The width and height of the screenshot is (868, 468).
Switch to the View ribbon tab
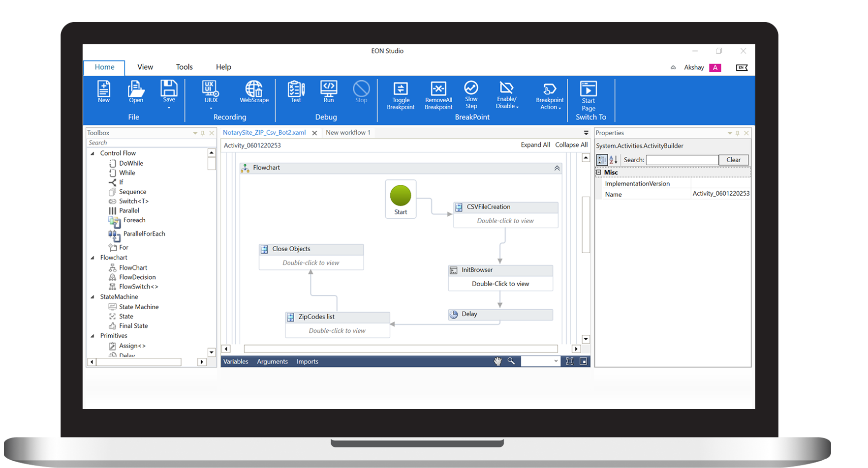tap(145, 67)
